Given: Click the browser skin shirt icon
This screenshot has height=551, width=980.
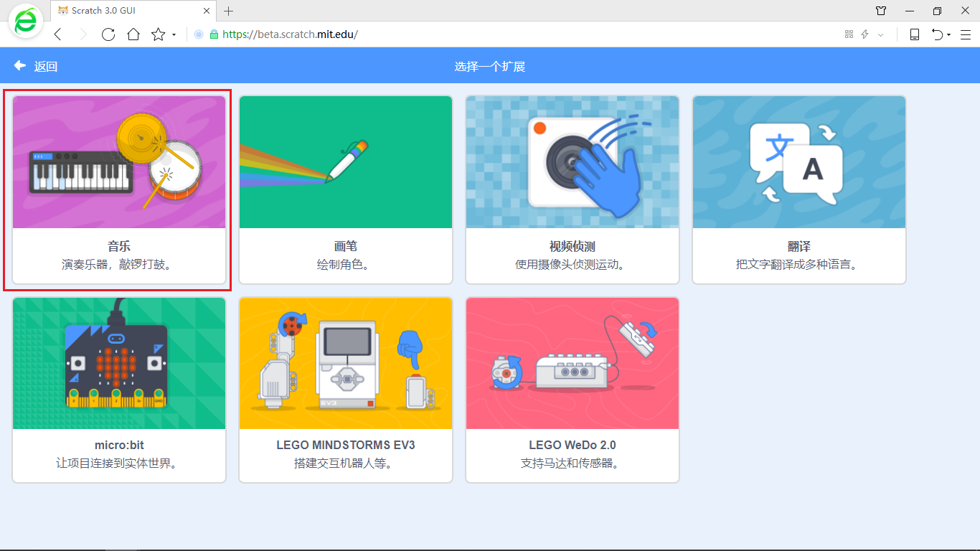Looking at the screenshot, I should click(881, 11).
